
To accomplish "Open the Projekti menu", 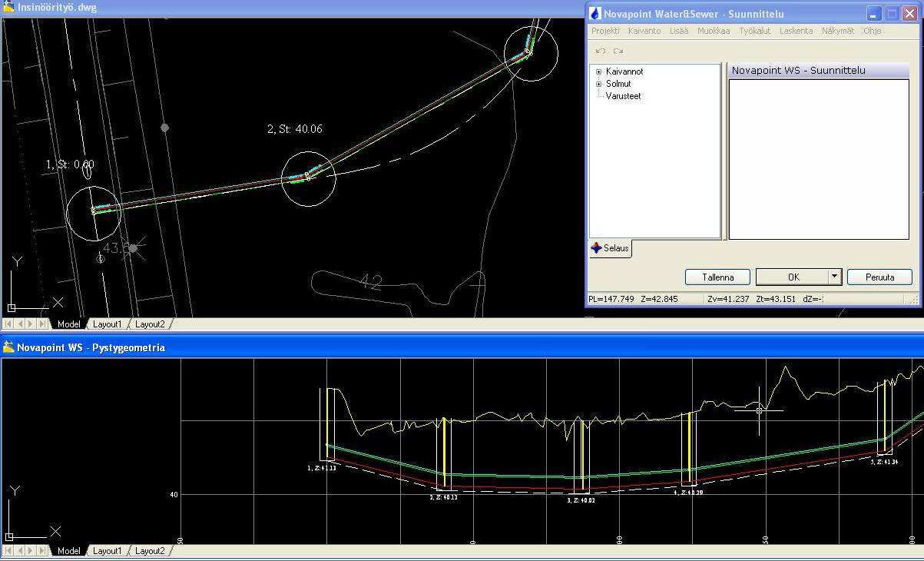I will (605, 32).
